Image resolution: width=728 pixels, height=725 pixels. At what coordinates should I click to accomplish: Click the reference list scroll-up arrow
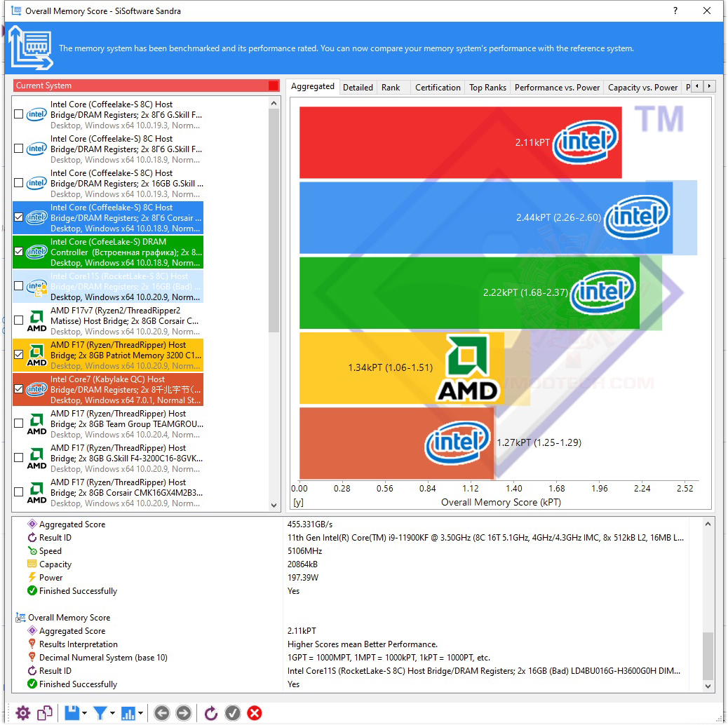274,103
